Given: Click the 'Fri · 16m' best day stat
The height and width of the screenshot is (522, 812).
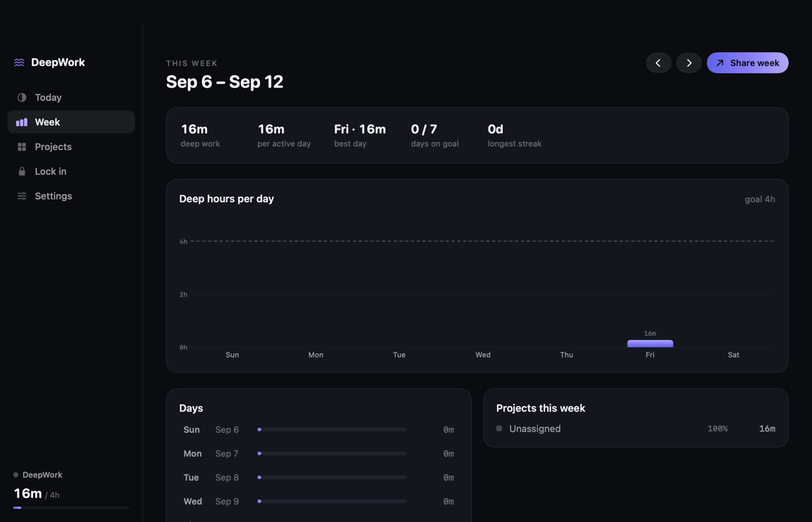Looking at the screenshot, I should [360, 135].
